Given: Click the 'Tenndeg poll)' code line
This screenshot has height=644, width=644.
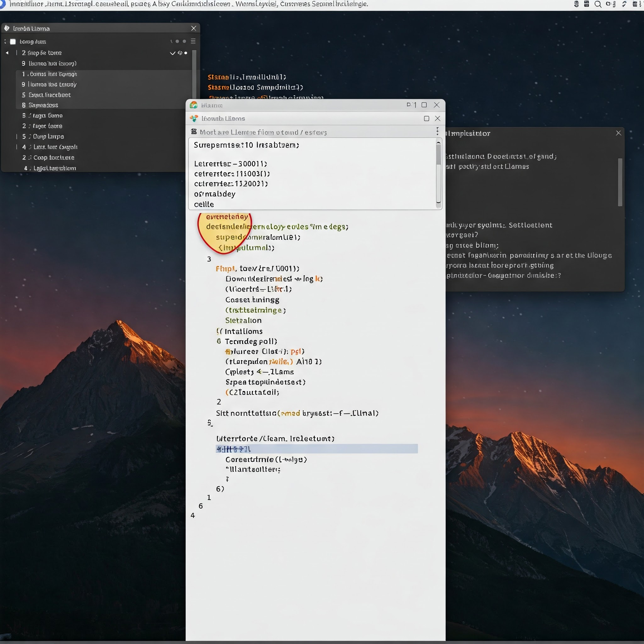Looking at the screenshot, I should point(251,341).
